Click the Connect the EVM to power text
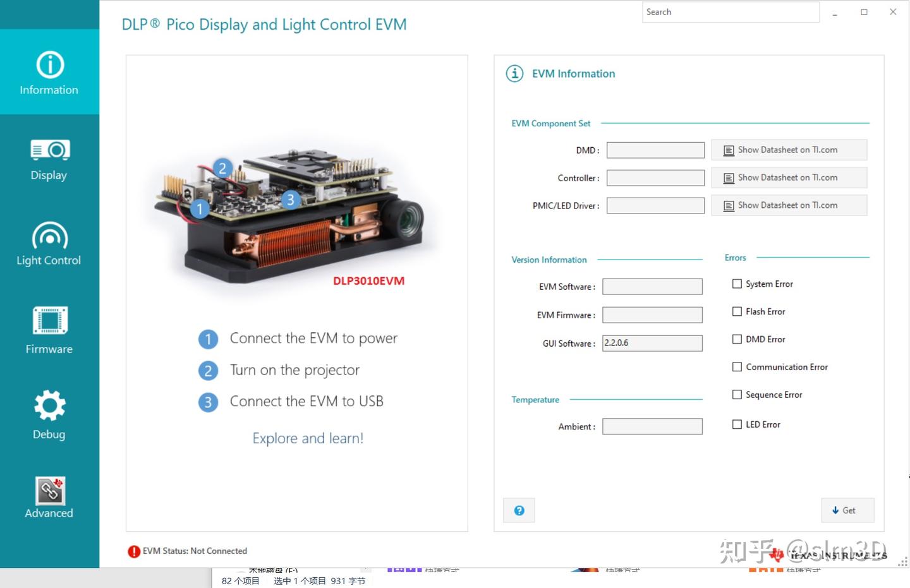This screenshot has height=588, width=910. coord(313,339)
